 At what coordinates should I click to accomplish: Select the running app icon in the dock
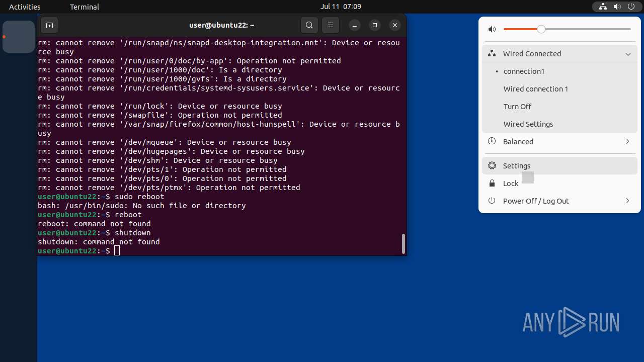pyautogui.click(x=19, y=37)
